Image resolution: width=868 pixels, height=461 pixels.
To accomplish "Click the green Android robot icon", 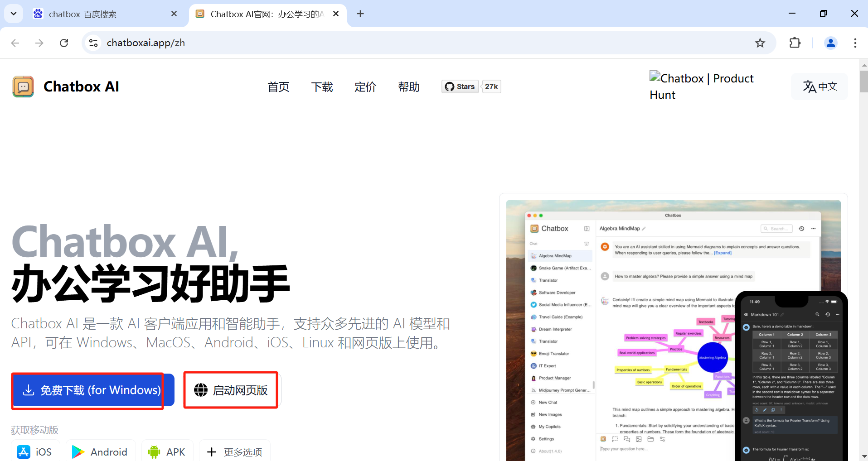I will click(154, 451).
